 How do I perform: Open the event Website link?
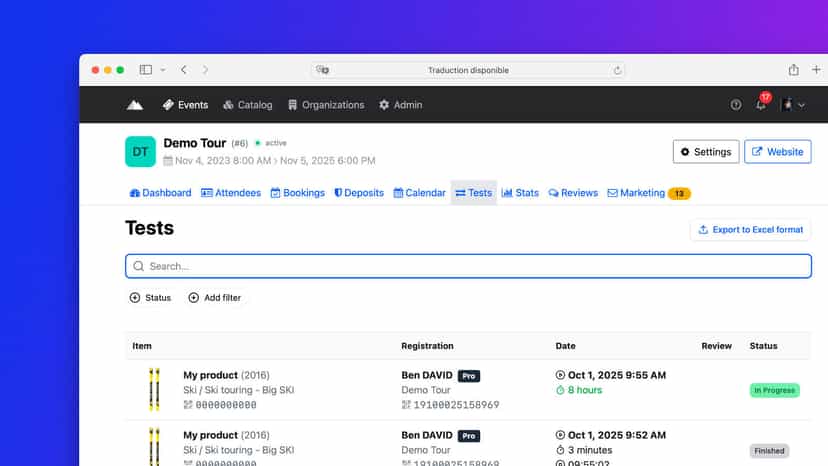click(778, 152)
